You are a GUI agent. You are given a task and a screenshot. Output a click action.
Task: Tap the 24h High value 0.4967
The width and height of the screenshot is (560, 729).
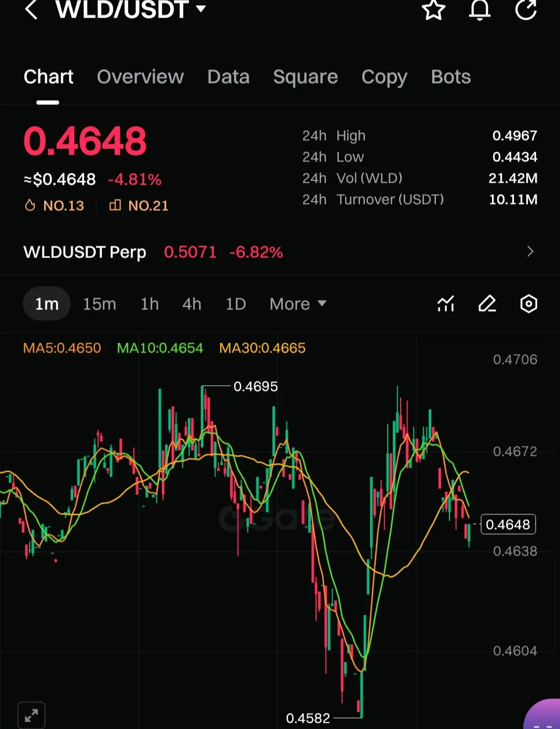click(515, 136)
